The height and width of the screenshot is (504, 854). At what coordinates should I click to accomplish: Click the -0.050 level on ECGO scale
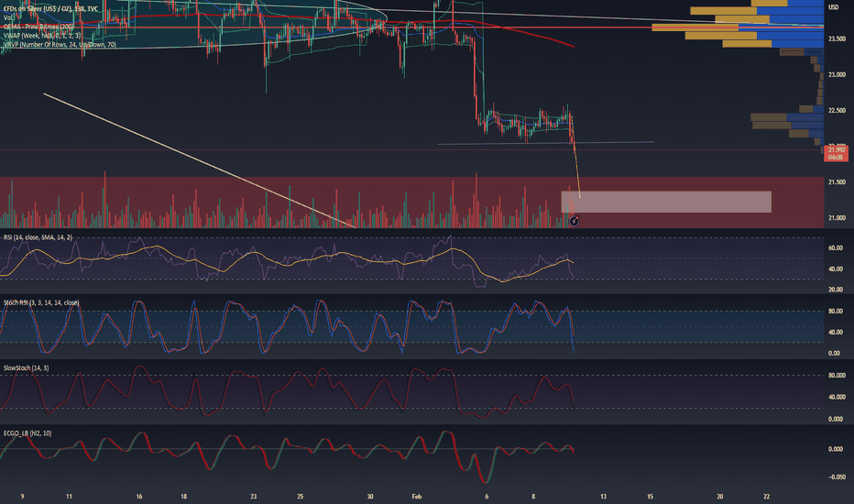click(x=837, y=477)
